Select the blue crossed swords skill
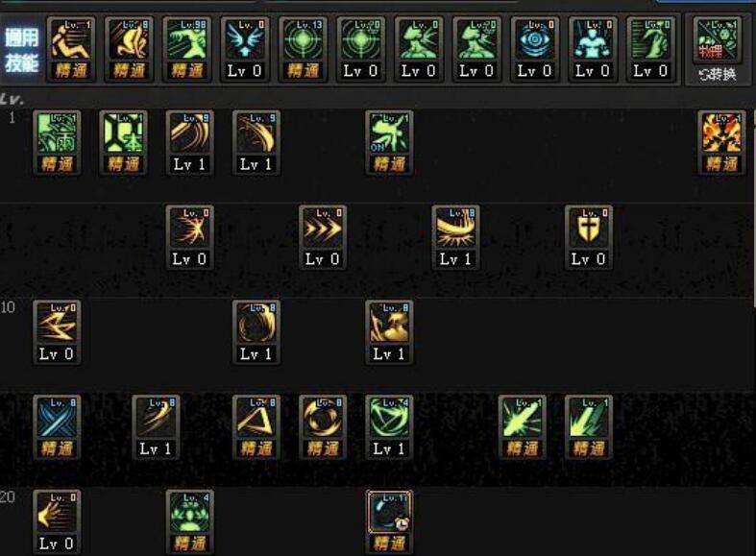The width and height of the screenshot is (756, 556). pos(57,427)
